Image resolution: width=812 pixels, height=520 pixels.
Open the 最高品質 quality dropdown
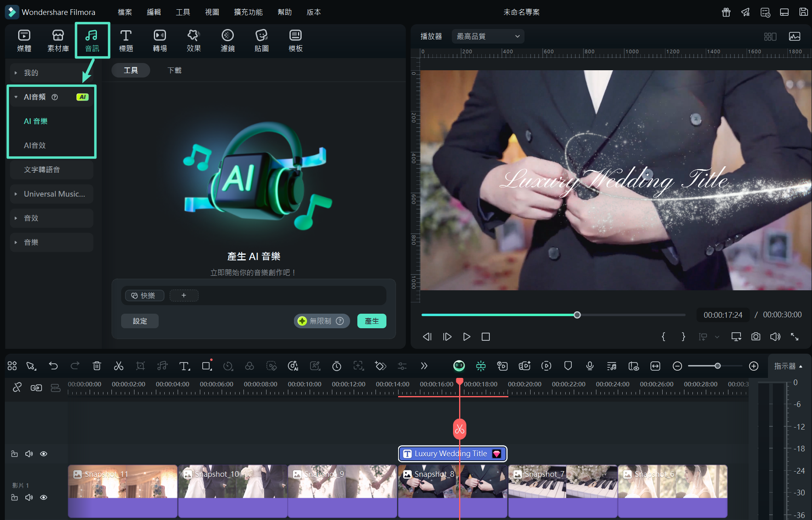tap(487, 36)
